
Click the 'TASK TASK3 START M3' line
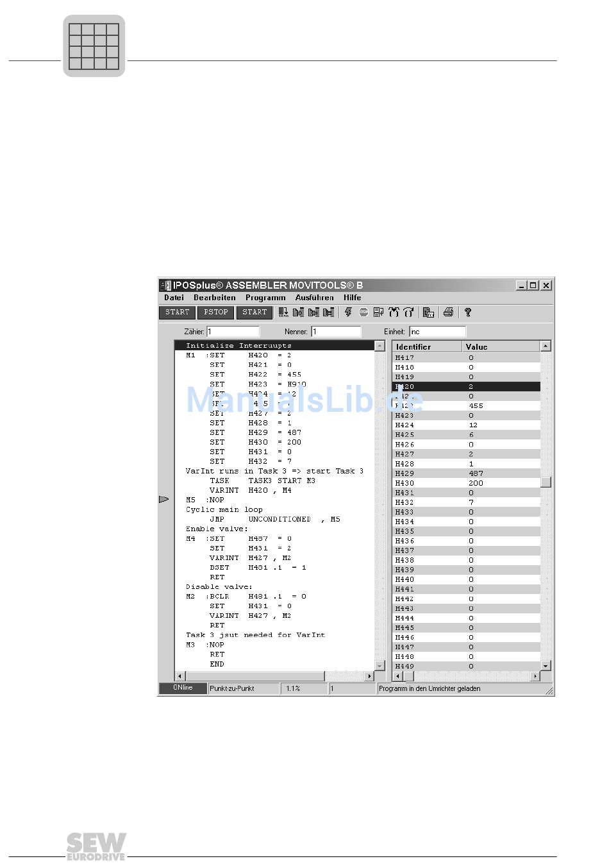click(262, 481)
